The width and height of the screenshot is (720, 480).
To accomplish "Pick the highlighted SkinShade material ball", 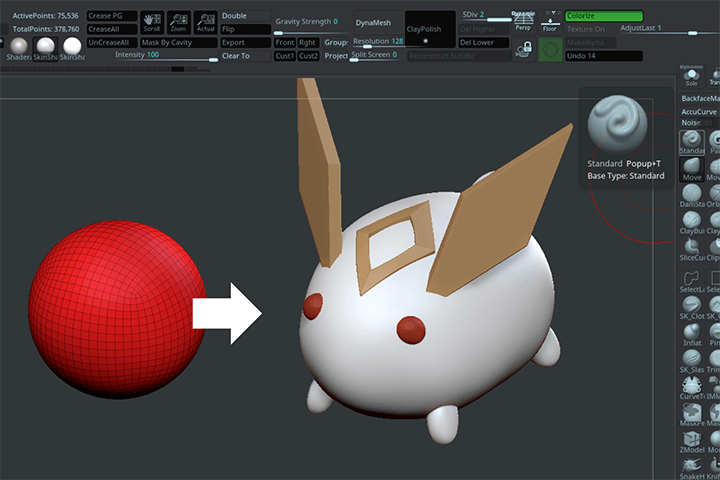I will pyautogui.click(x=45, y=48).
